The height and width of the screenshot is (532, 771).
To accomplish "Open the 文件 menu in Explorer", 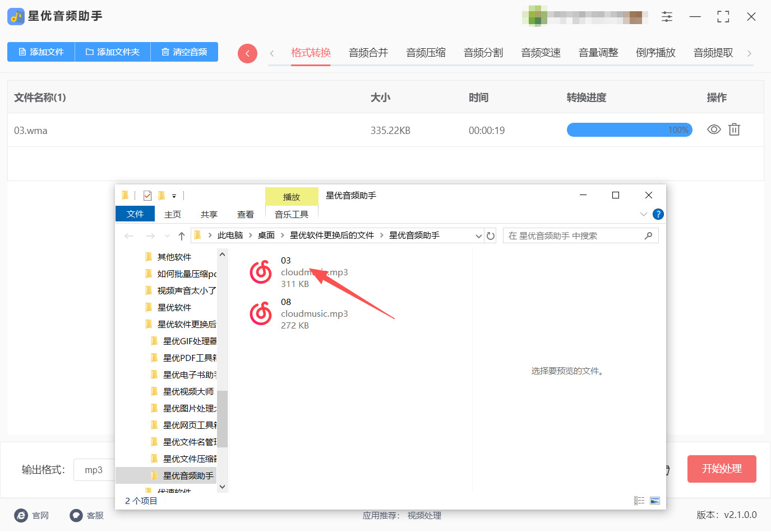I will (x=135, y=214).
